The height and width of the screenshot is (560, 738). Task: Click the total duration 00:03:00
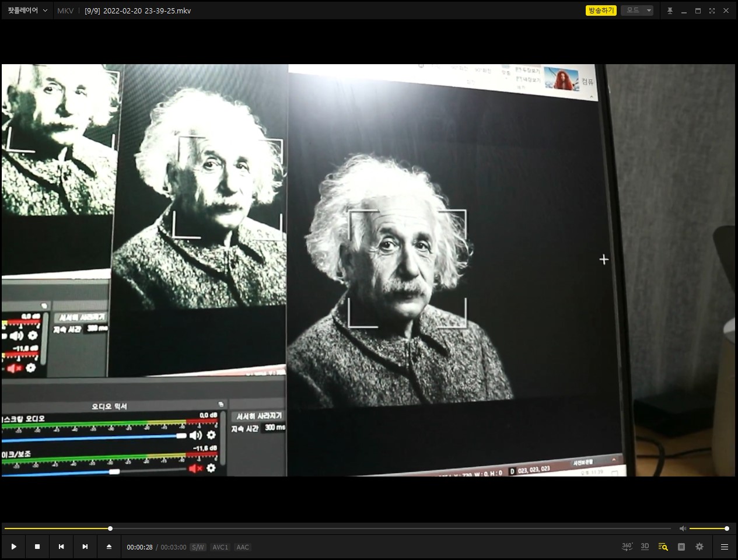point(173,547)
